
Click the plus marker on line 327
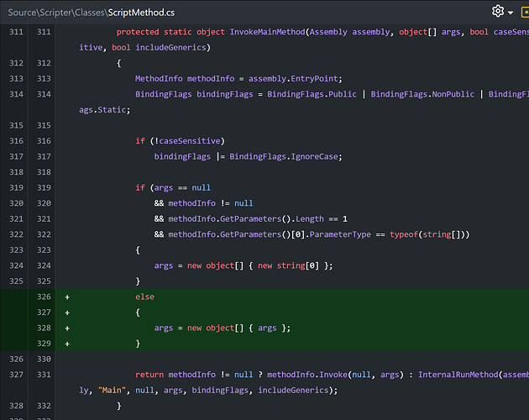pos(67,312)
